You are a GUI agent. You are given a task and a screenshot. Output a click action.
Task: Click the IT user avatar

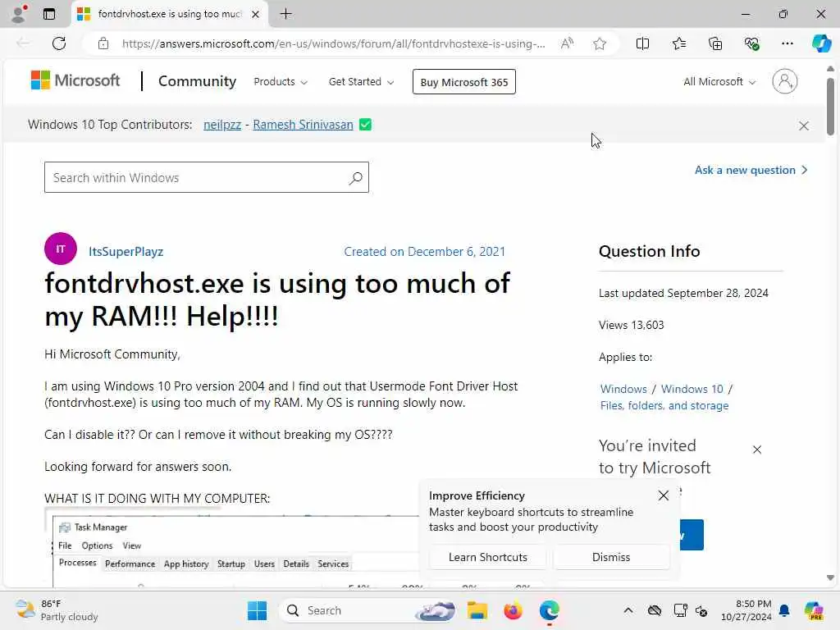coord(61,249)
